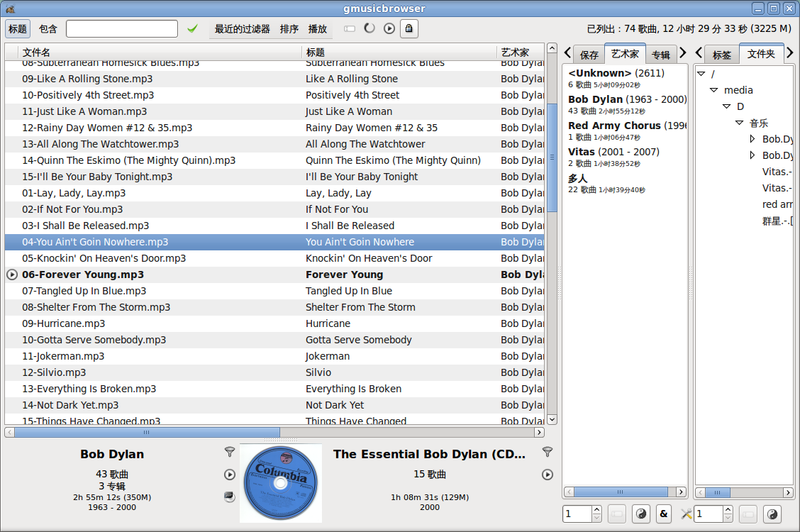This screenshot has height=532, width=800.
Task: Decrease the artist pane spin box value
Action: click(597, 518)
